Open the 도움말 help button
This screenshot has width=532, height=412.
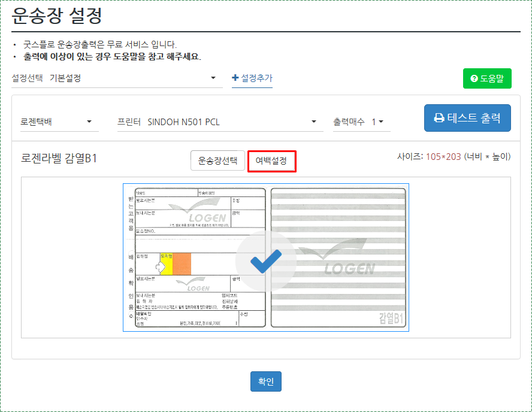click(x=487, y=78)
